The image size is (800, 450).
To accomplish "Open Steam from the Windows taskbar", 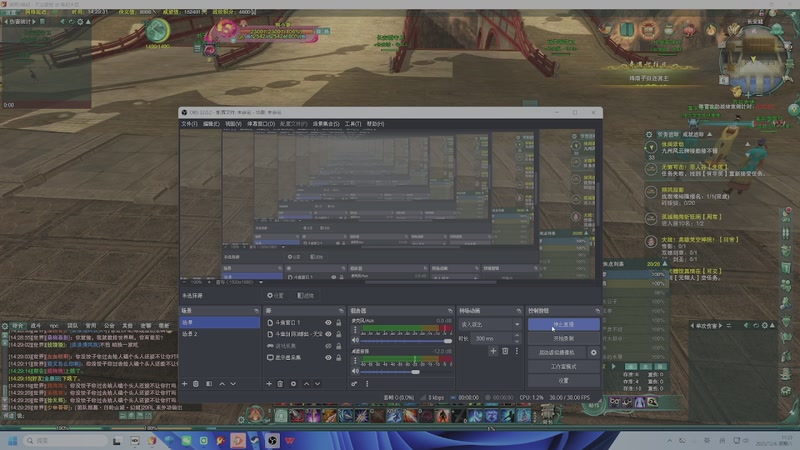I will (x=255, y=440).
